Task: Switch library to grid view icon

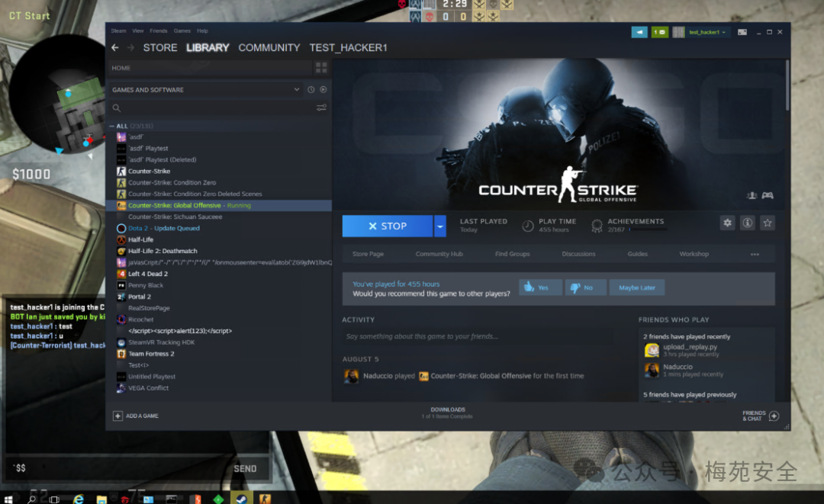Action: [x=321, y=68]
